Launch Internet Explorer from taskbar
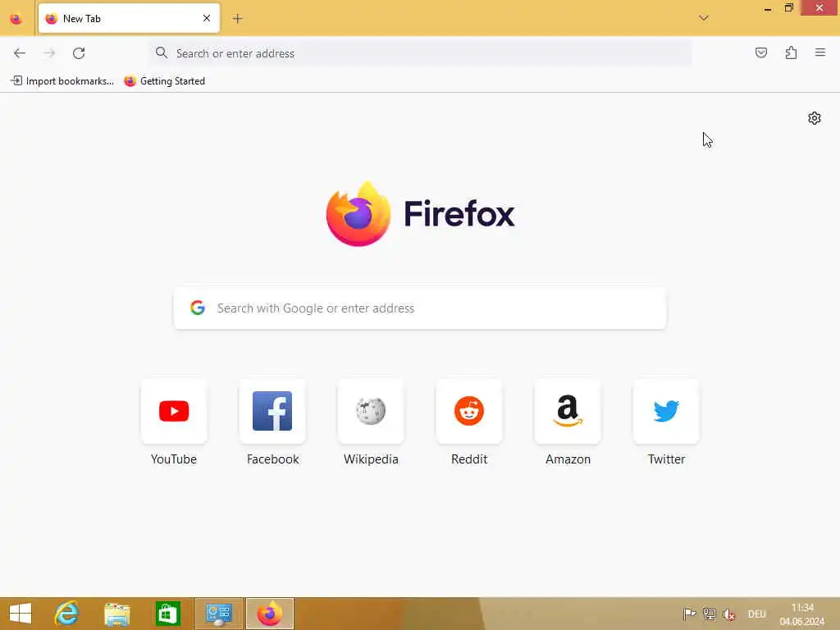 point(66,614)
